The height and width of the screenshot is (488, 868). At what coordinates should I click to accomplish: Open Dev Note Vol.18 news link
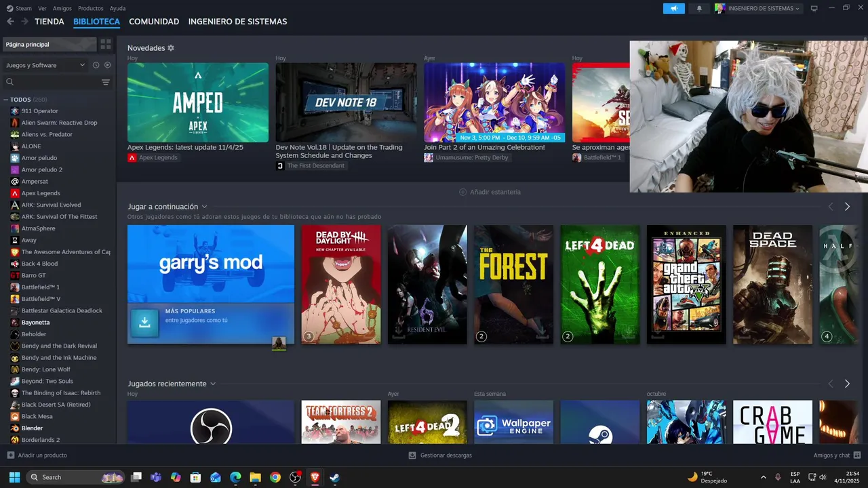pyautogui.click(x=339, y=151)
